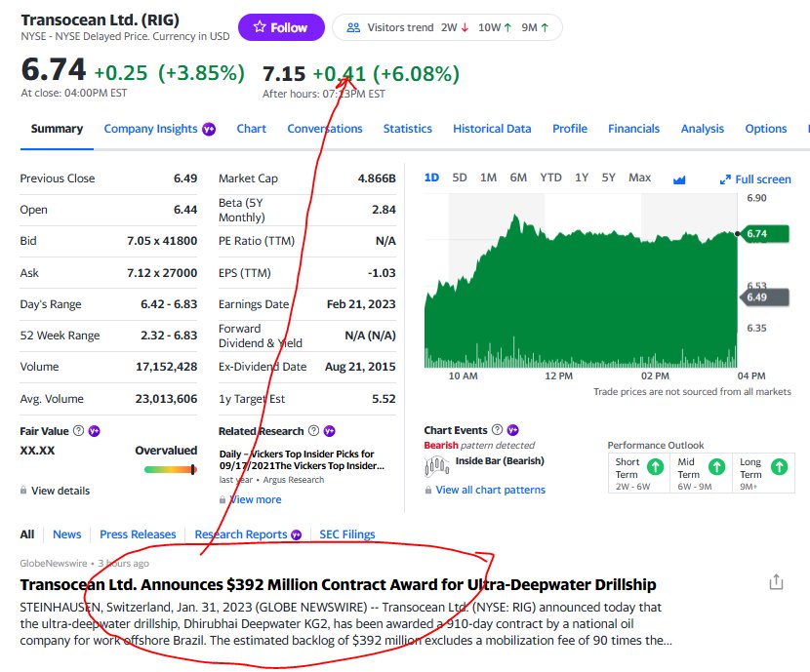
Task: Click premium badge next to Chart Events
Action: pos(512,430)
